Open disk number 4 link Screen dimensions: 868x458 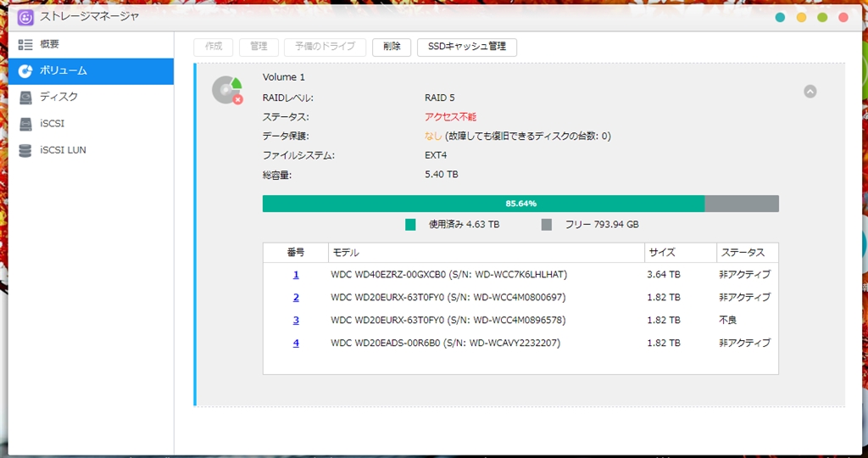[x=296, y=343]
